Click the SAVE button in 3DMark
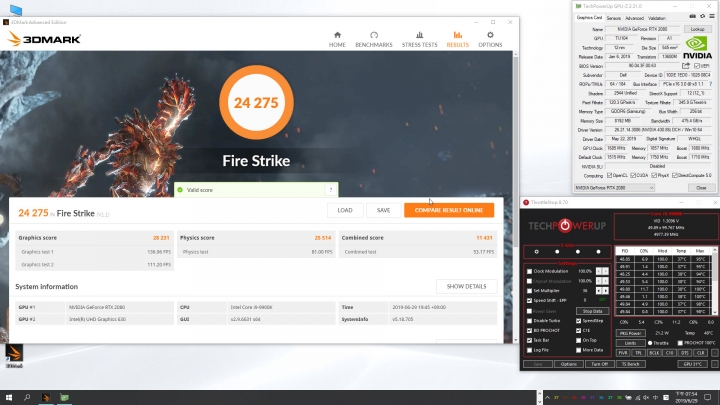The width and height of the screenshot is (720, 405). (x=383, y=210)
